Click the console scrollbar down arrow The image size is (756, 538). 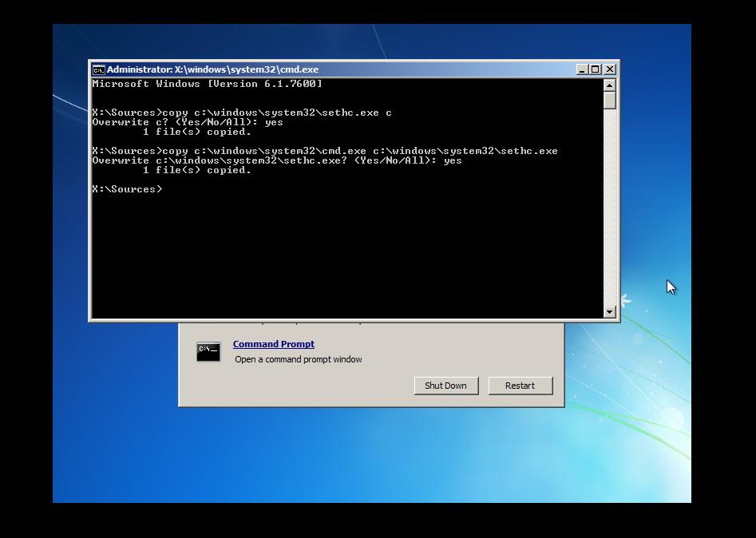point(610,312)
